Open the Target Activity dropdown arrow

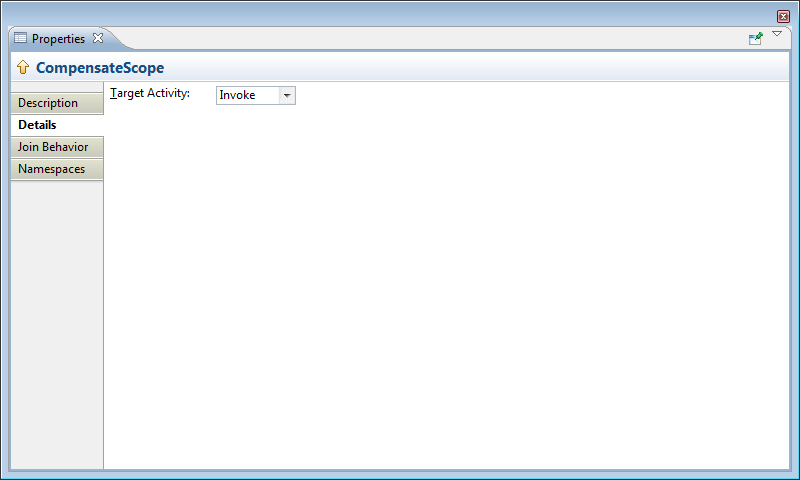click(287, 95)
